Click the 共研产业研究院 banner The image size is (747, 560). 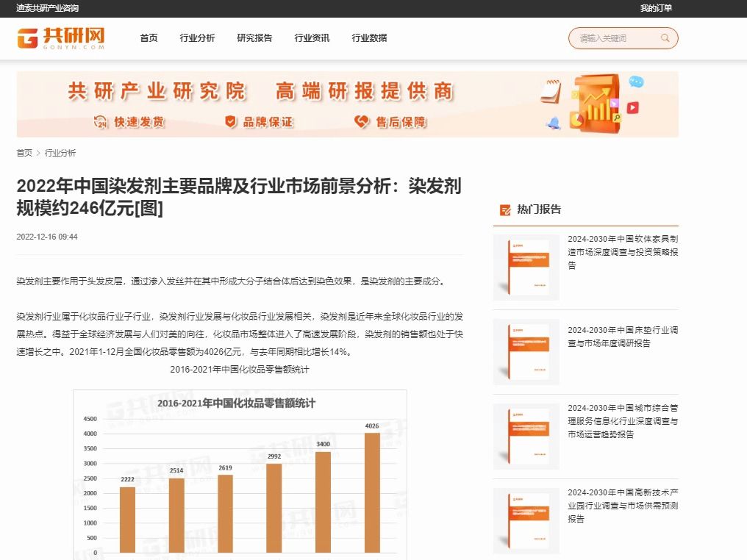click(347, 104)
